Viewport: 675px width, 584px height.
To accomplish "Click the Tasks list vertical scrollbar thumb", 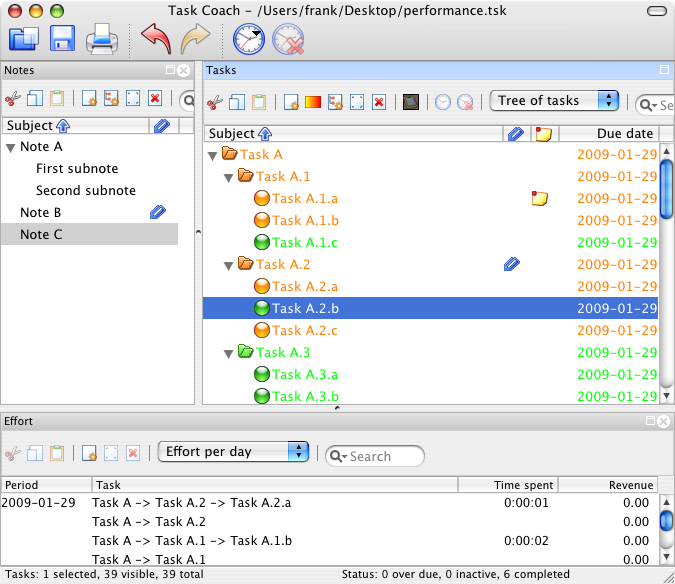I will pos(666,189).
